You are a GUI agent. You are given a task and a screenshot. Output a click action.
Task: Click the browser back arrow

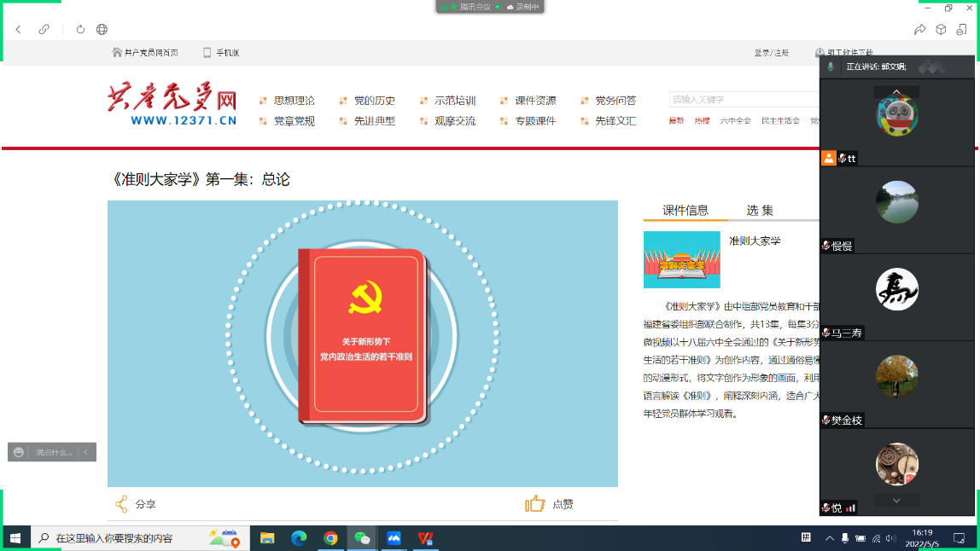[x=19, y=29]
